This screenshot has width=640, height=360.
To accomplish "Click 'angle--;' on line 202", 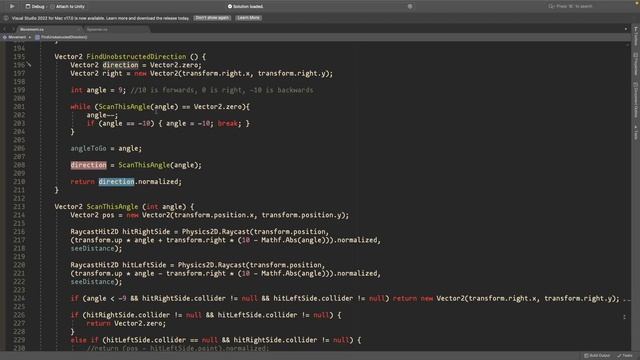I will tap(102, 115).
